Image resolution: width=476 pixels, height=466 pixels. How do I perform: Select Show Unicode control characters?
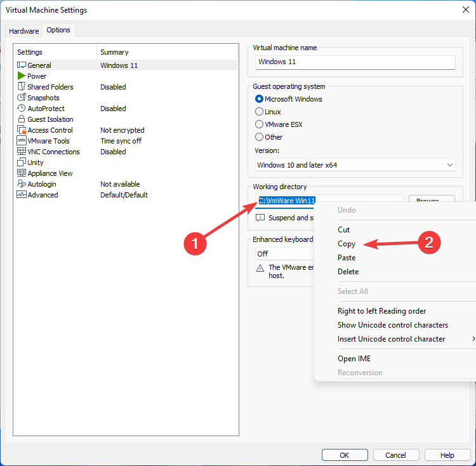(x=393, y=325)
